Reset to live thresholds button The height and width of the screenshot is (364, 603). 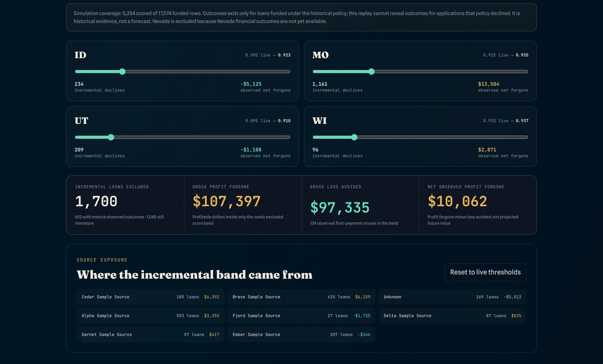(x=485, y=272)
